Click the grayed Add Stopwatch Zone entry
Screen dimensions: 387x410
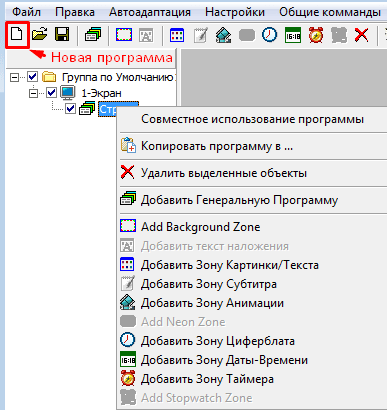click(x=253, y=398)
